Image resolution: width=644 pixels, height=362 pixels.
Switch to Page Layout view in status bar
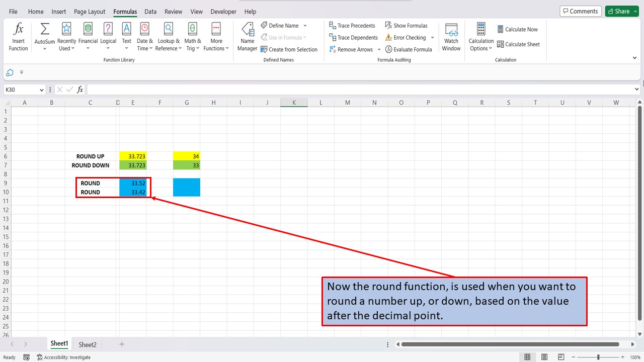pos(544,356)
